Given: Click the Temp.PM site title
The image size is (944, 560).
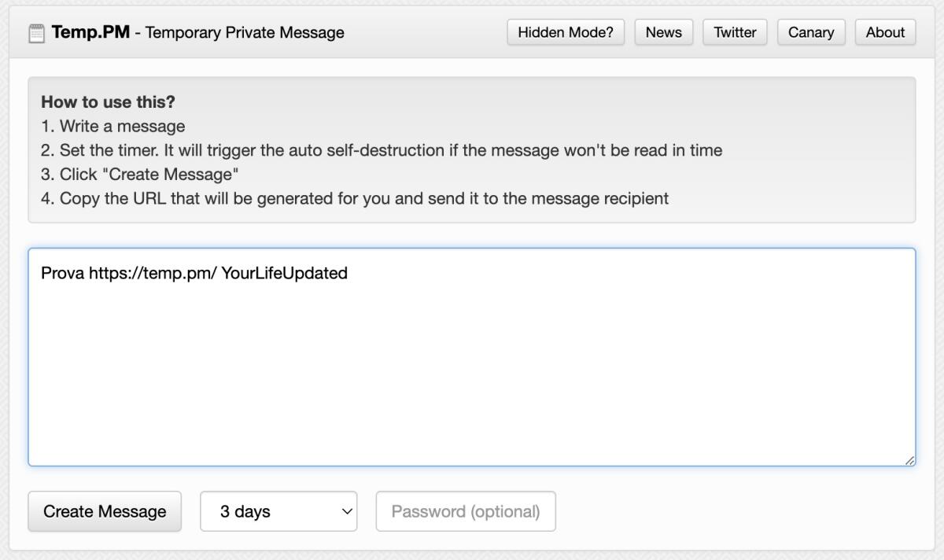Looking at the screenshot, I should [90, 32].
